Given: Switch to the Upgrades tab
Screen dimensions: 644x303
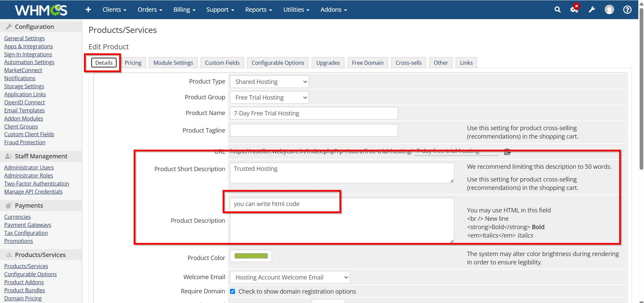Looking at the screenshot, I should tap(328, 63).
